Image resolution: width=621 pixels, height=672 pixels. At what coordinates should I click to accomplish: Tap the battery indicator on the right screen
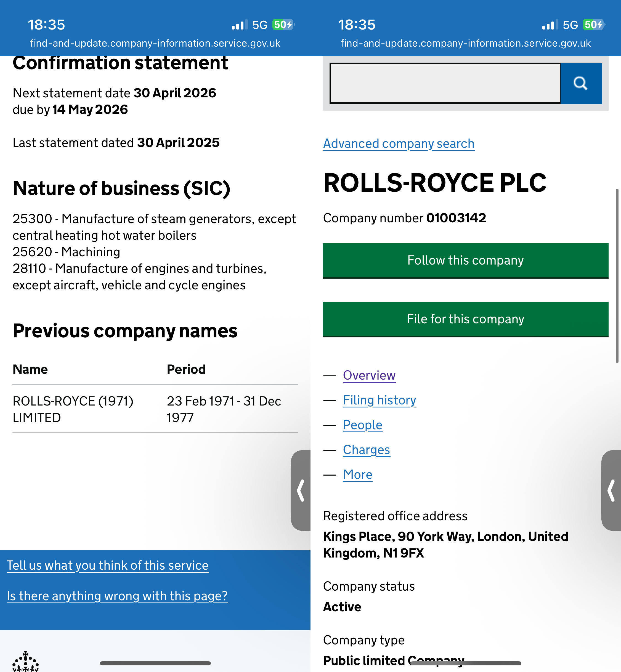pyautogui.click(x=594, y=25)
